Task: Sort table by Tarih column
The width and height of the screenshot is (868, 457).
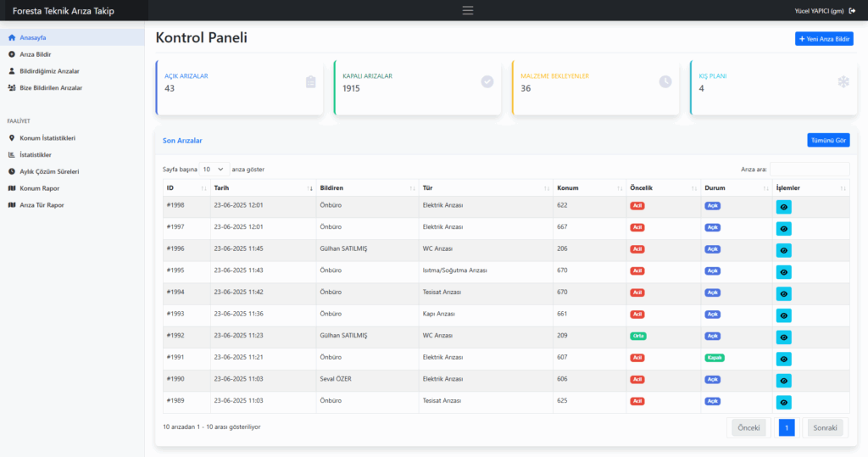Action: (x=263, y=188)
